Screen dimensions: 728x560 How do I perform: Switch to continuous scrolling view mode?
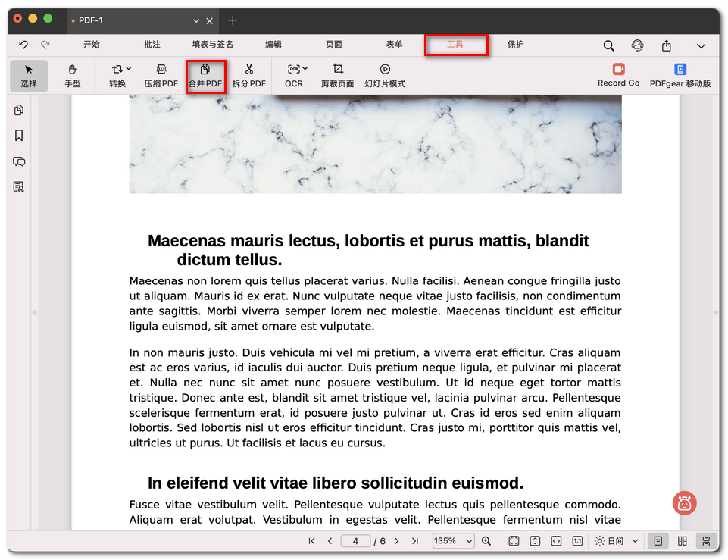pos(705,541)
